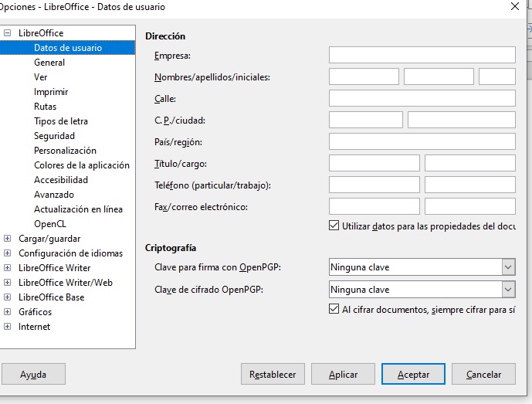
Task: Select Personalización in options tree
Action: pyautogui.click(x=65, y=151)
